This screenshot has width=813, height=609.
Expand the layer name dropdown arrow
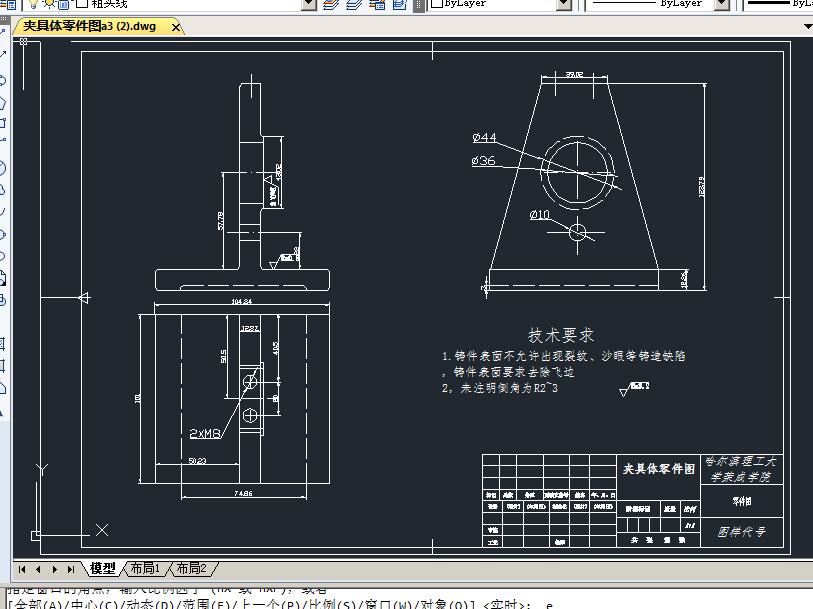click(307, 4)
